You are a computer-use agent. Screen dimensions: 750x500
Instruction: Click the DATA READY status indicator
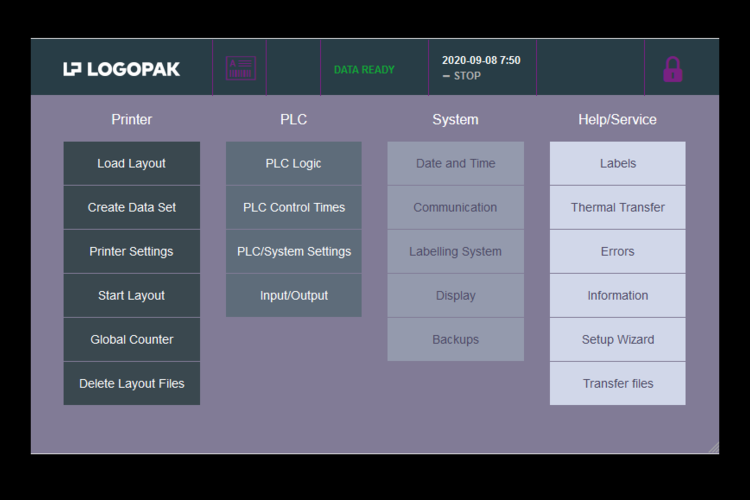pyautogui.click(x=364, y=70)
